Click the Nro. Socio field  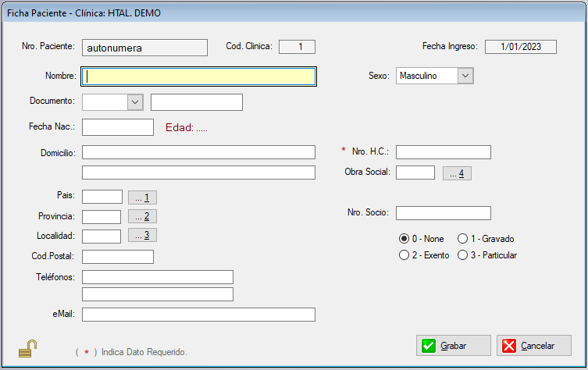point(443,213)
